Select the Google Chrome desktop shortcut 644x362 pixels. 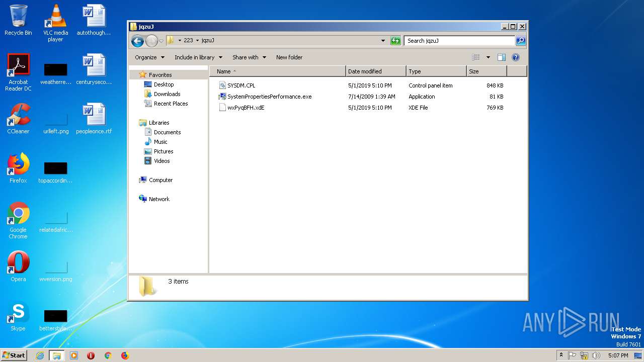click(18, 220)
